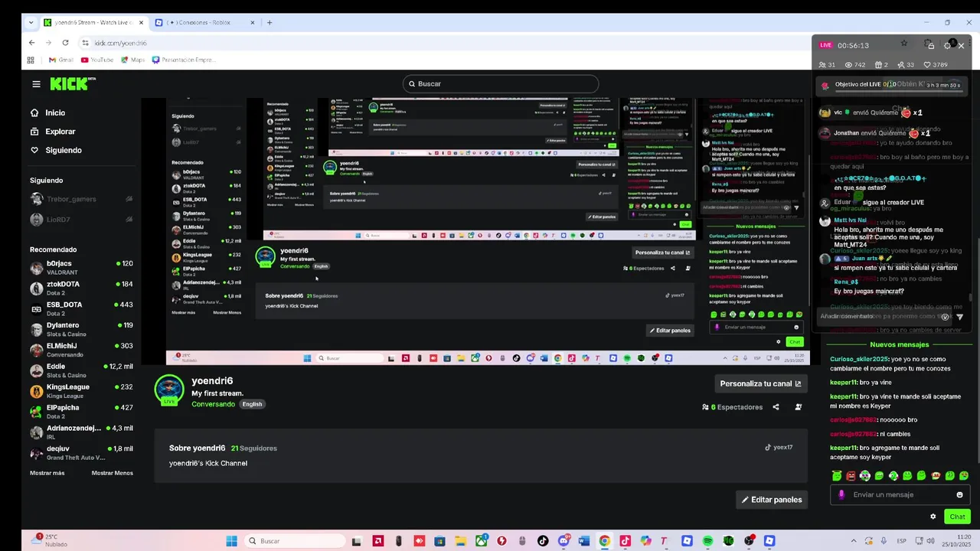Click Chrome icon in the taskbar

(x=604, y=541)
